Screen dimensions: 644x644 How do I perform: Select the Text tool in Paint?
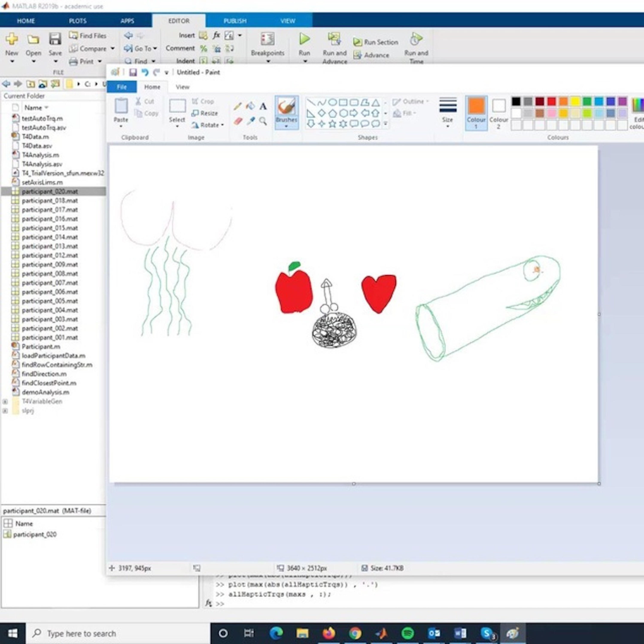click(x=263, y=106)
